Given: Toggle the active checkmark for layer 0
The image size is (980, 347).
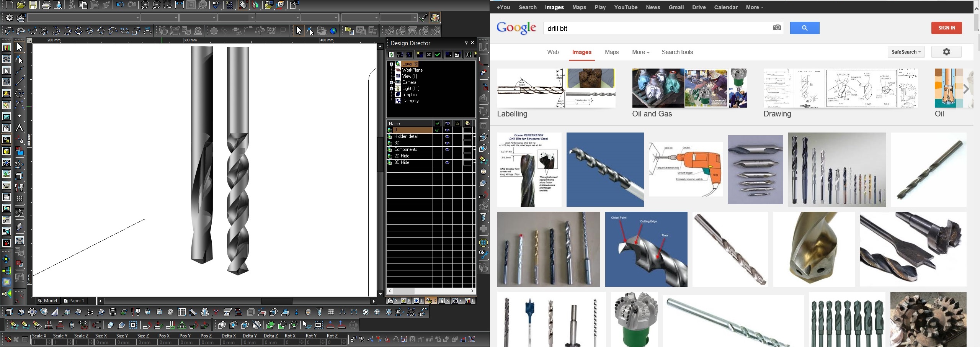Looking at the screenshot, I should point(437,130).
